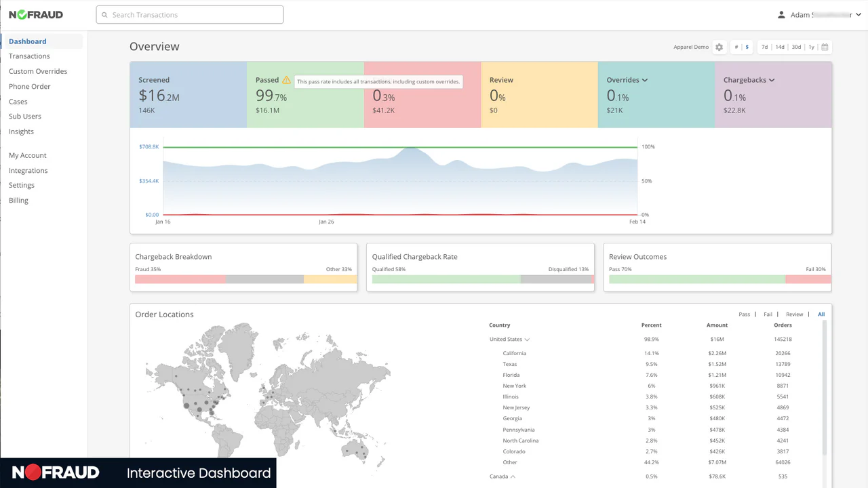Click the Fraud segment of Chargeback Breakdown bar
868x488 pixels.
tap(180, 279)
